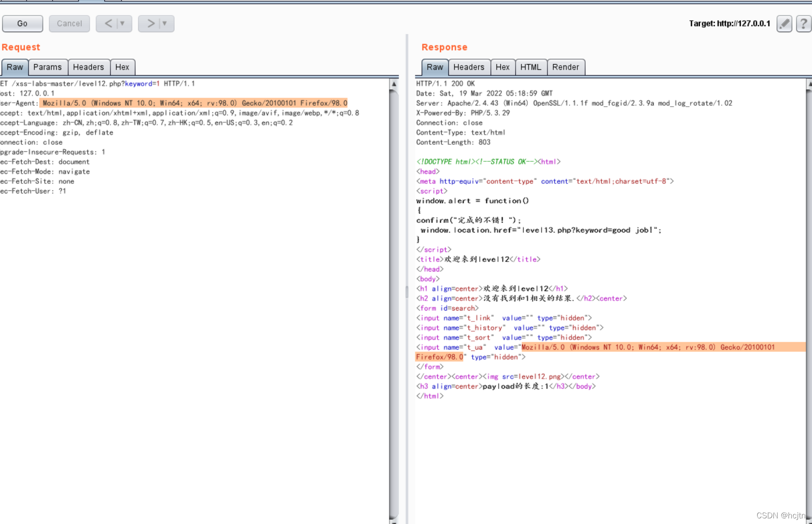Click the response Content-Type: text/html line

coord(461,133)
